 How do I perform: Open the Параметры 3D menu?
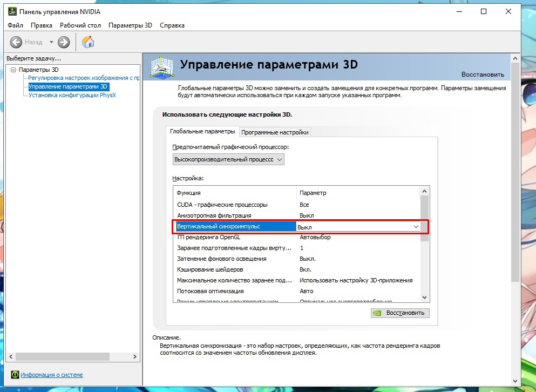(130, 25)
